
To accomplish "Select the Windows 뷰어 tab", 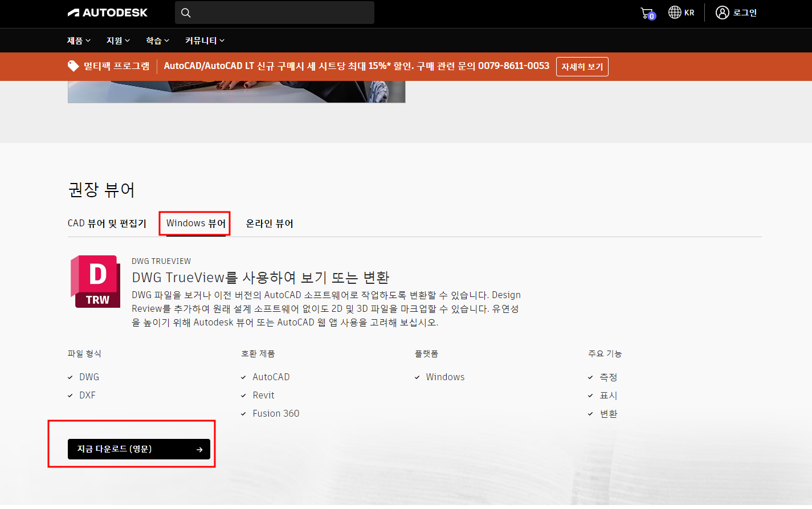I will click(x=196, y=223).
